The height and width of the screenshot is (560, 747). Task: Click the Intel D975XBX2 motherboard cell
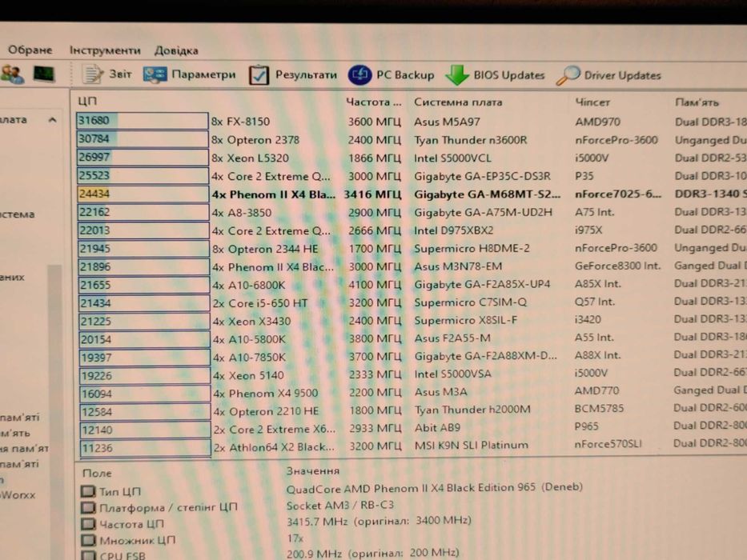453,230
